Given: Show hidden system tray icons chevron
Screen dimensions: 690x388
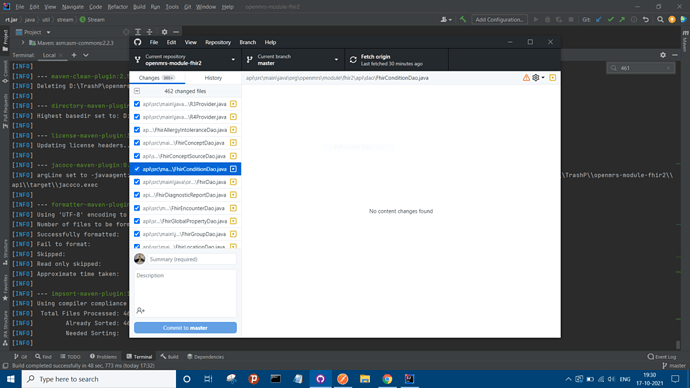Looking at the screenshot, I should (x=568, y=379).
